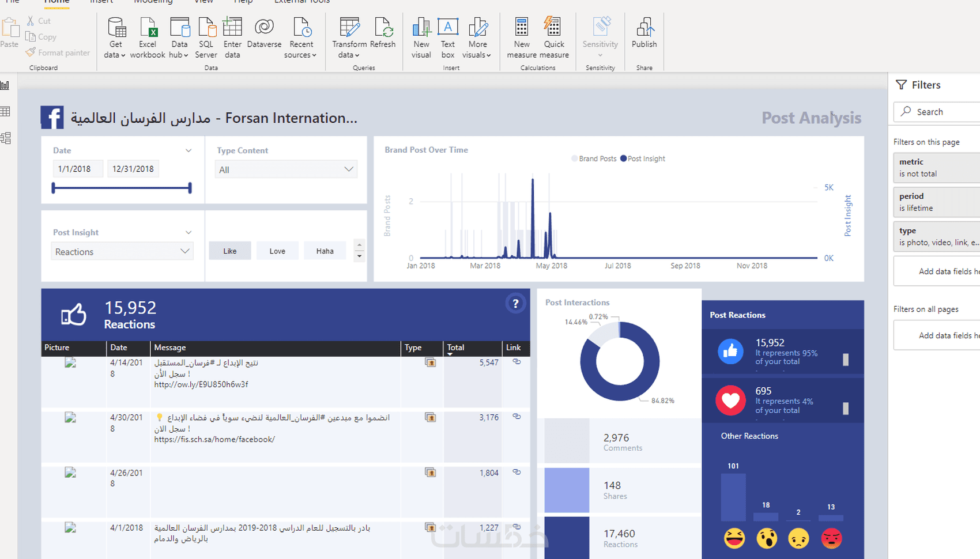This screenshot has height=559, width=980.
Task: Select the Love reaction filter
Action: click(277, 251)
